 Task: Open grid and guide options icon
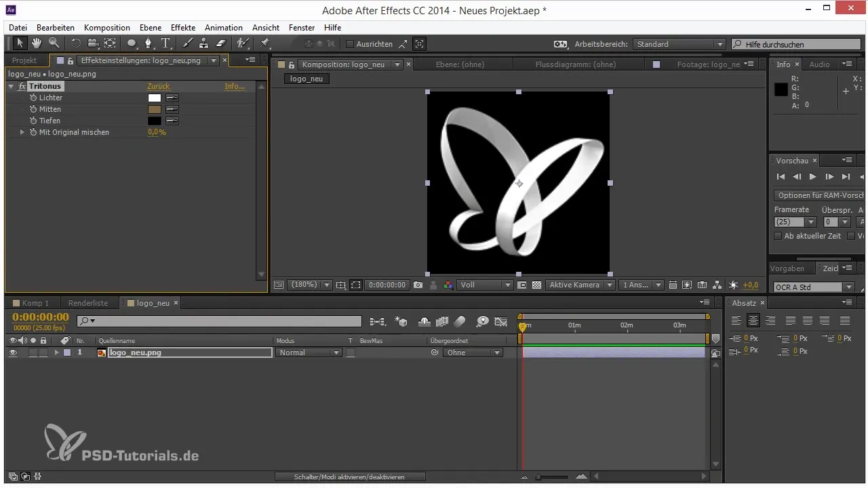pos(340,285)
